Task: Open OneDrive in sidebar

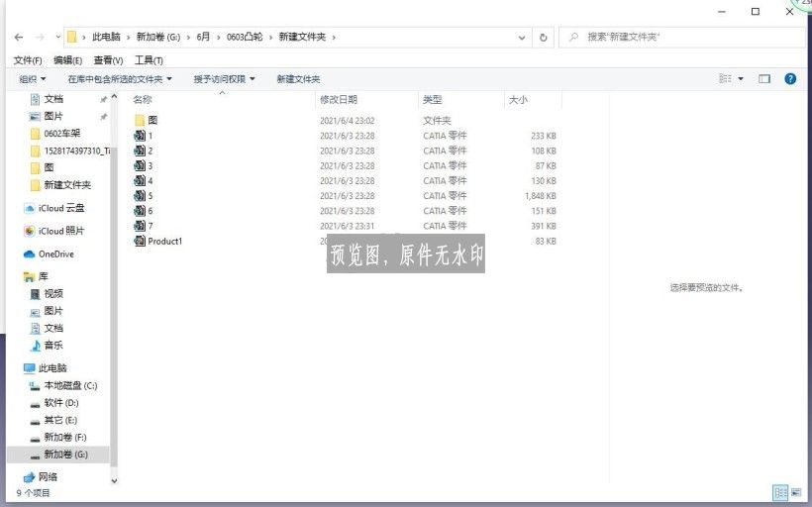Action: [x=50, y=254]
